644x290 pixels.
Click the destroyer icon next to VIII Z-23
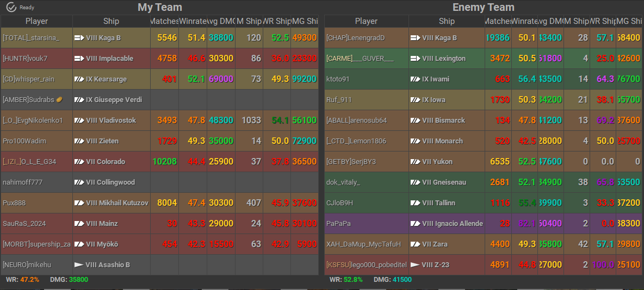pyautogui.click(x=415, y=265)
